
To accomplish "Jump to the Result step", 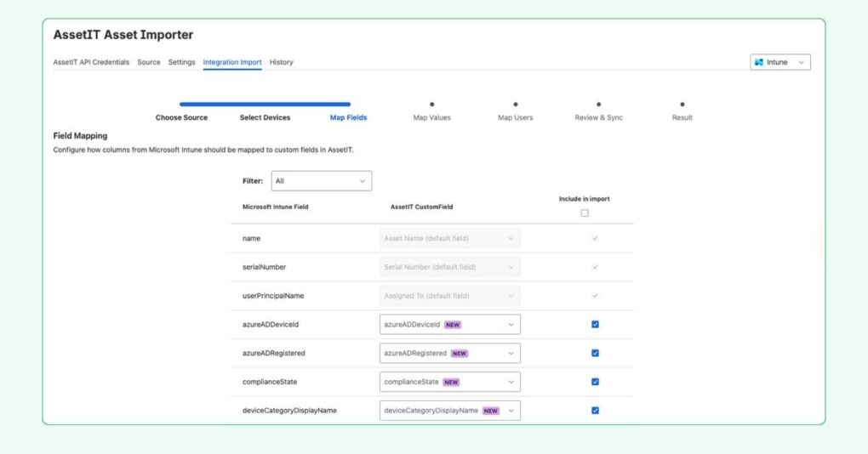I will click(x=682, y=117).
